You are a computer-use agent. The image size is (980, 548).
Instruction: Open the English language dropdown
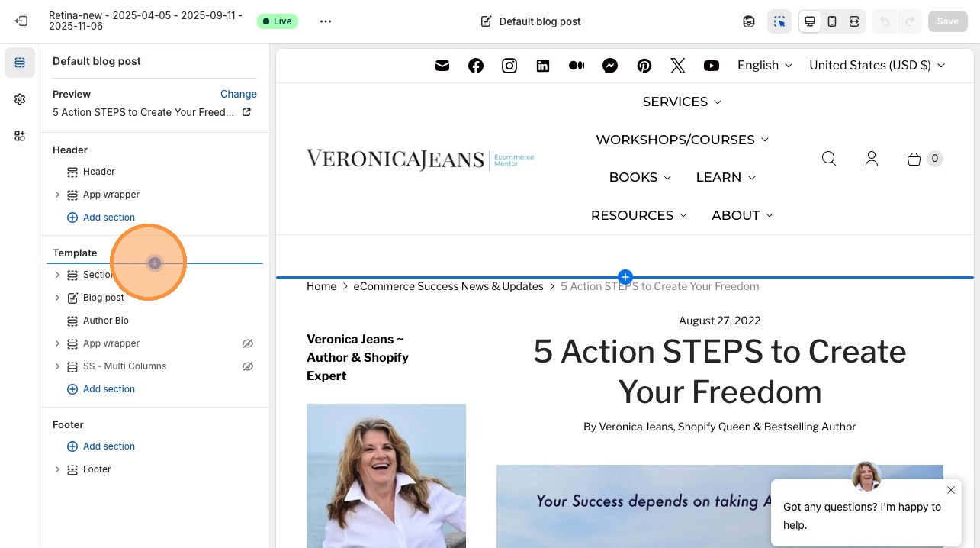(765, 66)
